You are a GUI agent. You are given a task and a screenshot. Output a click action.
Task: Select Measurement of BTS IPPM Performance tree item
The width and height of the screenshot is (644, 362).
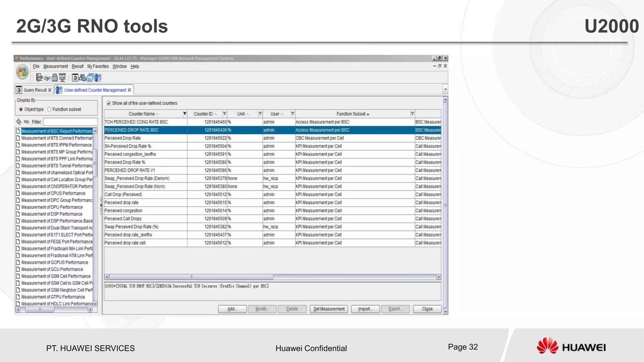point(56,145)
